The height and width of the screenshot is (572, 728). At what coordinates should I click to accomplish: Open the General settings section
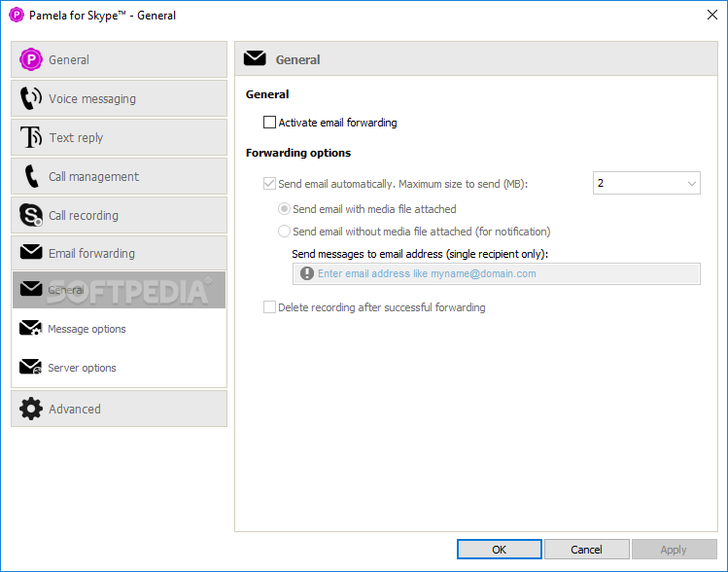119,59
